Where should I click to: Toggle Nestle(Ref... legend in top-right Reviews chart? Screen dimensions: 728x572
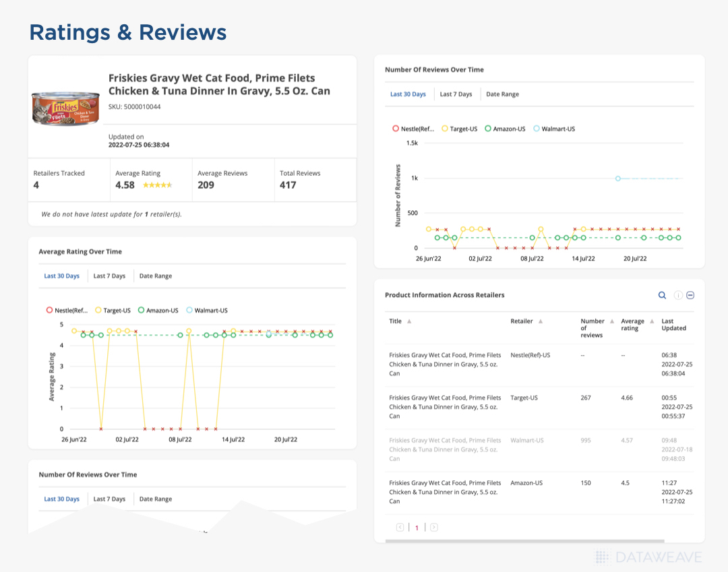coord(413,129)
